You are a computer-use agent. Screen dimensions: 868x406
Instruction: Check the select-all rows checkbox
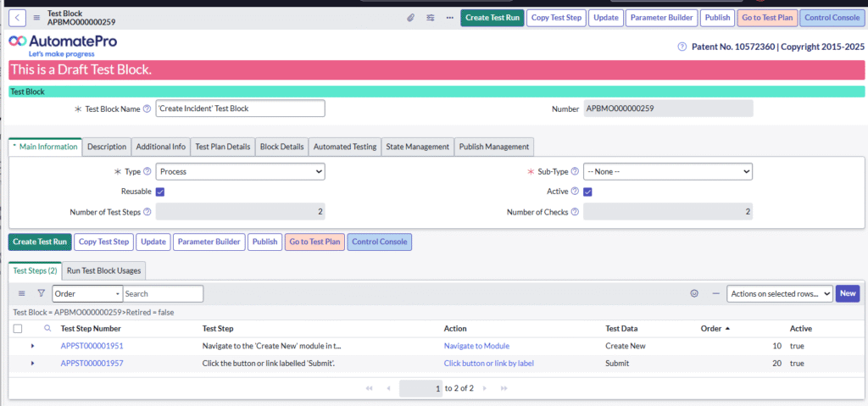pyautogui.click(x=18, y=328)
